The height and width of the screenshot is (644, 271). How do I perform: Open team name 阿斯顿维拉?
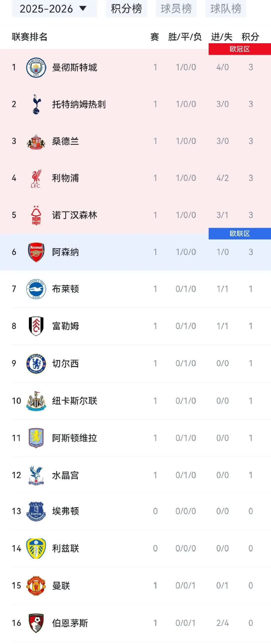(x=75, y=438)
